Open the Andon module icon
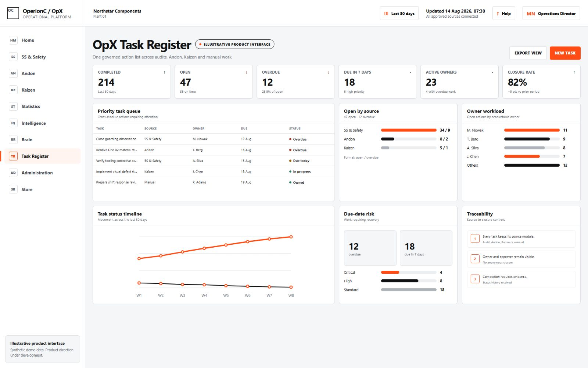 point(13,74)
